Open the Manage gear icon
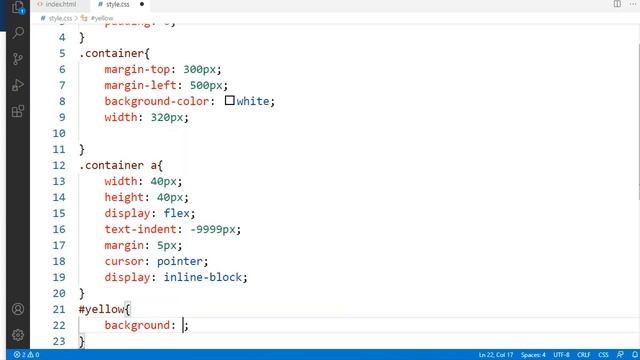This screenshot has height=360, width=640. click(x=18, y=335)
